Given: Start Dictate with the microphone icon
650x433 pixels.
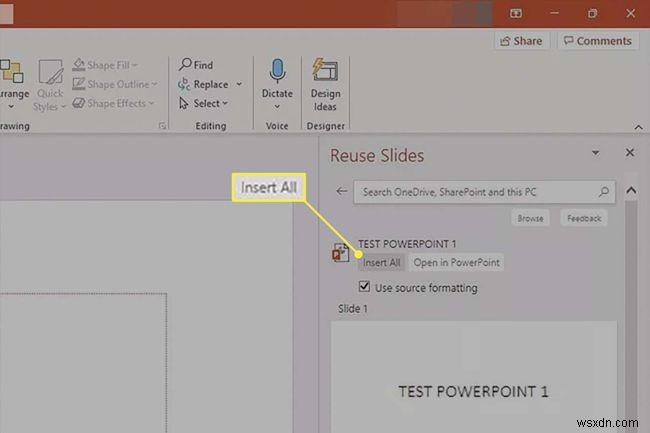Looking at the screenshot, I should pos(277,71).
